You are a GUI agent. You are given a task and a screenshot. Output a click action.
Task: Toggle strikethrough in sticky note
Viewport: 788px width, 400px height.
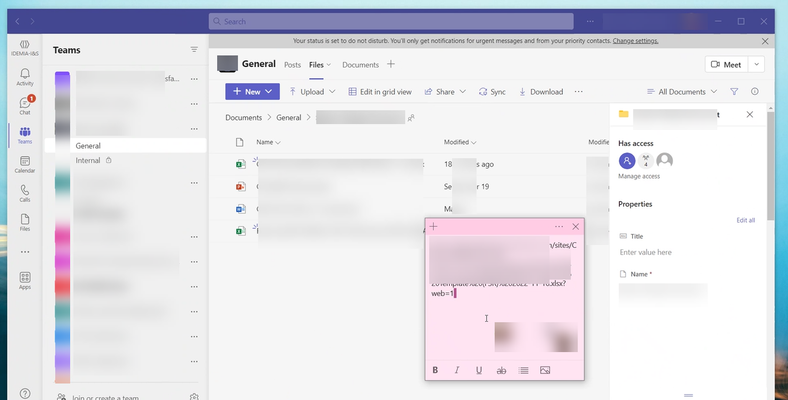coord(501,370)
